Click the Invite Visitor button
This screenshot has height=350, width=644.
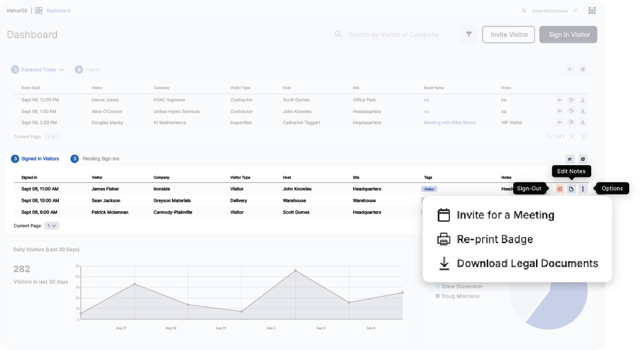click(x=508, y=35)
